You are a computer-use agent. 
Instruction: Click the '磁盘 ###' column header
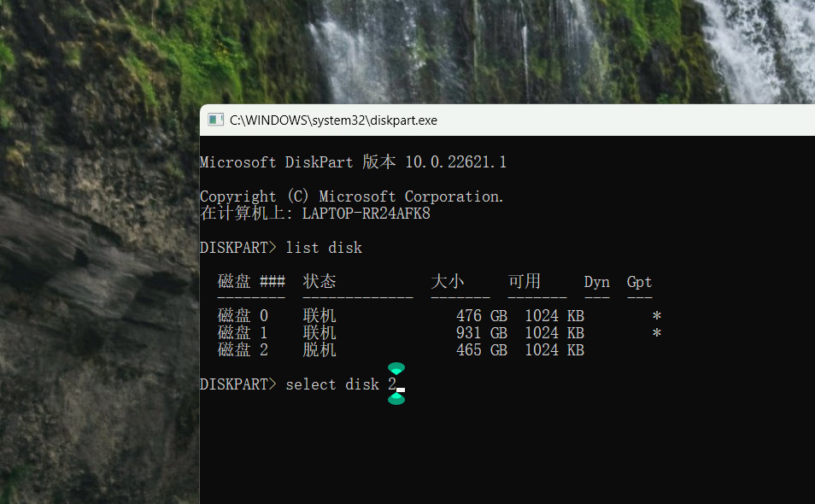click(x=251, y=282)
